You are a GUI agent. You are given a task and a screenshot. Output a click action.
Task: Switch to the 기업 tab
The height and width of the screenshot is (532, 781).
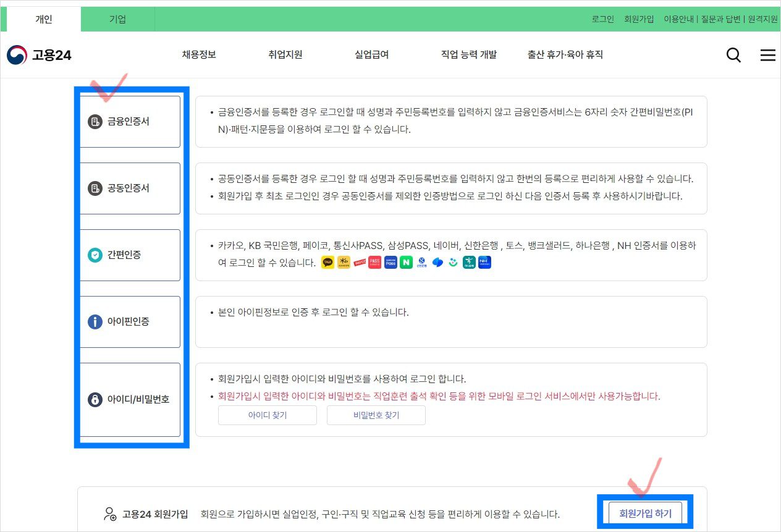pyautogui.click(x=117, y=19)
